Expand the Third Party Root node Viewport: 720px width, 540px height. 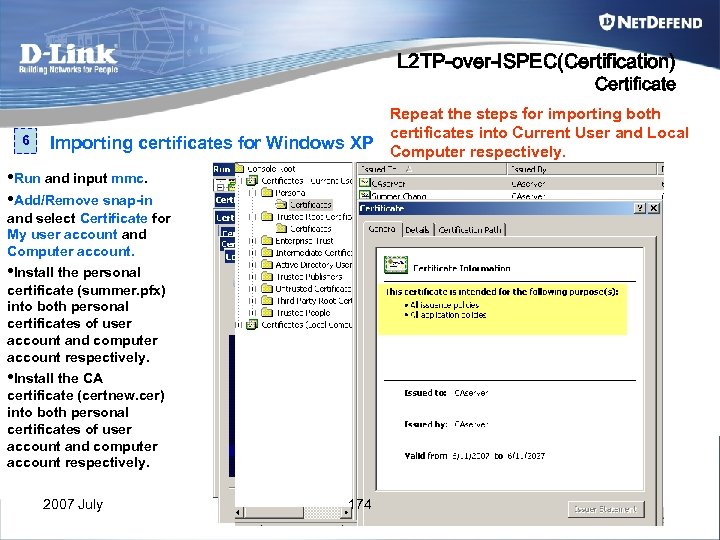tap(252, 301)
